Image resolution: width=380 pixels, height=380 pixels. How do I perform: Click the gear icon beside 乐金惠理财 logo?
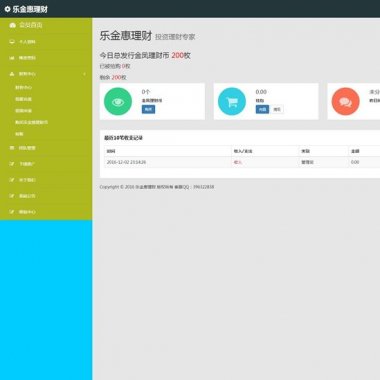(7, 9)
